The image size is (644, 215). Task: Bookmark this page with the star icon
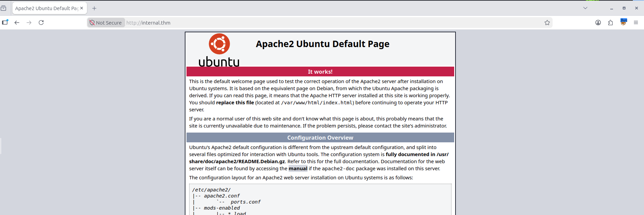(547, 23)
